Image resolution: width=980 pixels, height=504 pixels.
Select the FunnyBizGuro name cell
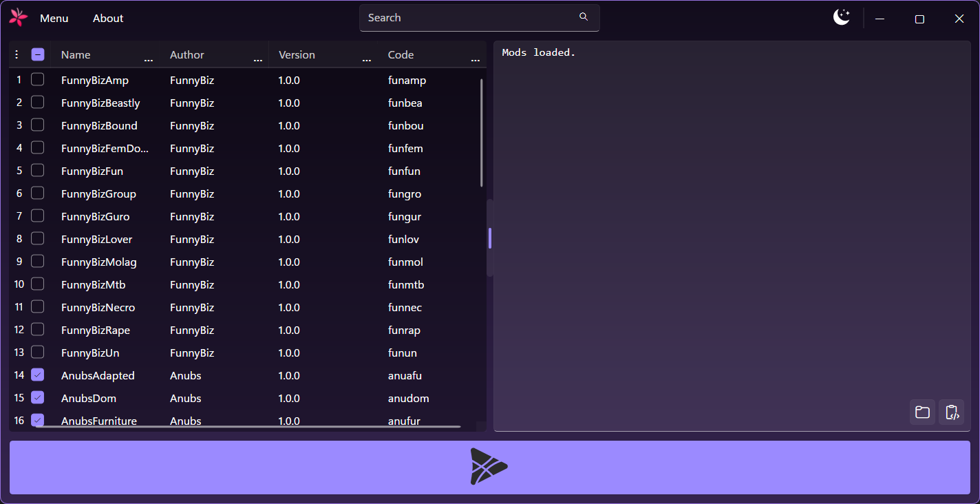tap(95, 216)
